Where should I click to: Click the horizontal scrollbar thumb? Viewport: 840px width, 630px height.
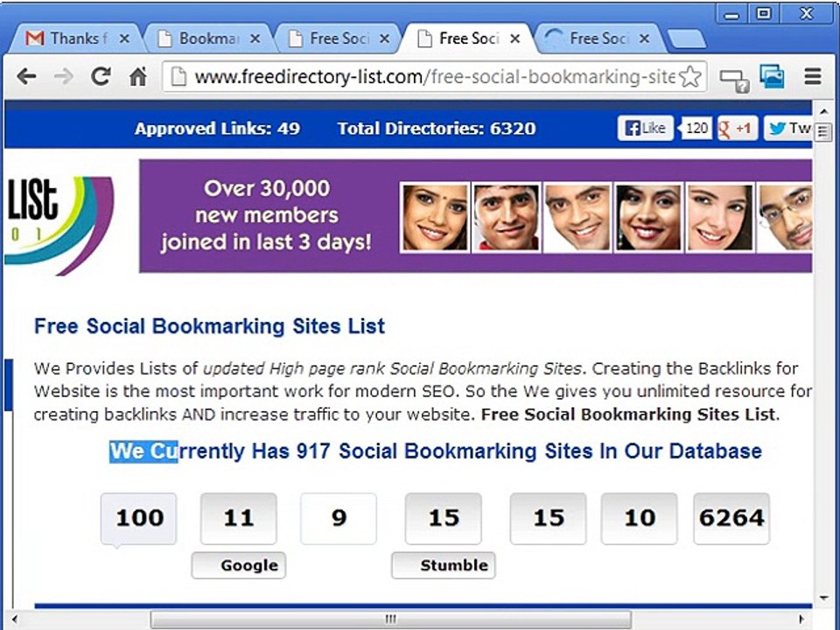click(x=390, y=619)
